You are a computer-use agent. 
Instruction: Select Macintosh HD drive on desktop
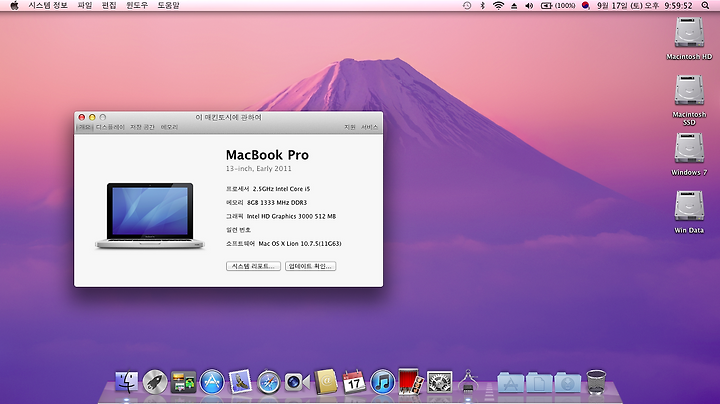pos(689,33)
